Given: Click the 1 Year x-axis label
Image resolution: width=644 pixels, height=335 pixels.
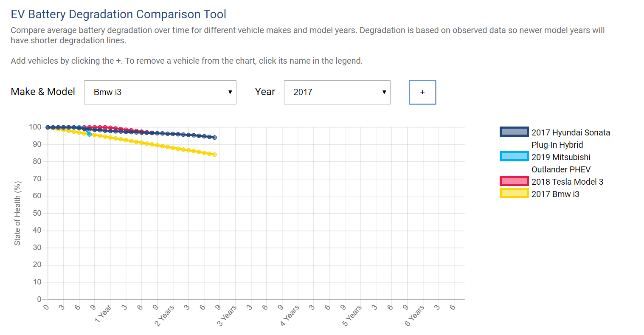Looking at the screenshot, I should 103,313.
